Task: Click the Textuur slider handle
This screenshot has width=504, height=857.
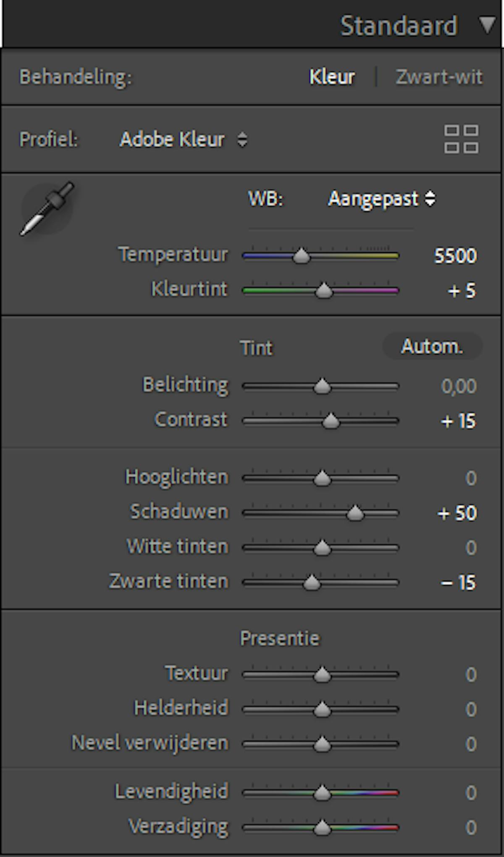Action: pyautogui.click(x=322, y=675)
